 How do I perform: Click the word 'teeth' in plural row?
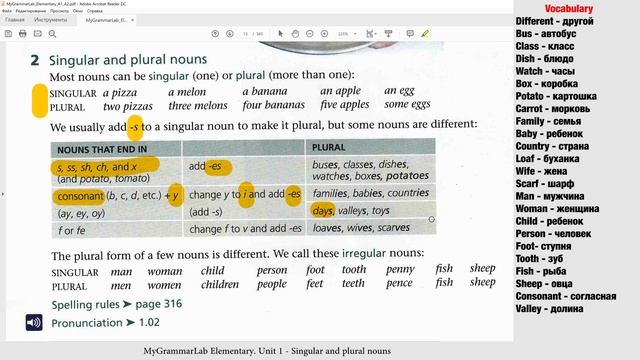point(353,283)
